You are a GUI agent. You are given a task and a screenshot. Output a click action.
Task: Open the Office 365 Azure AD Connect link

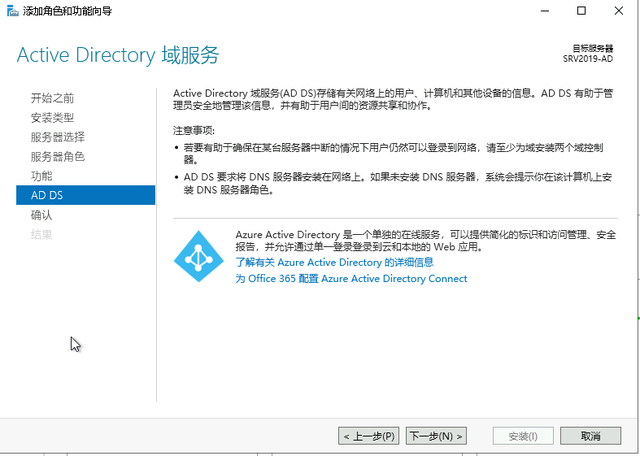click(x=351, y=278)
